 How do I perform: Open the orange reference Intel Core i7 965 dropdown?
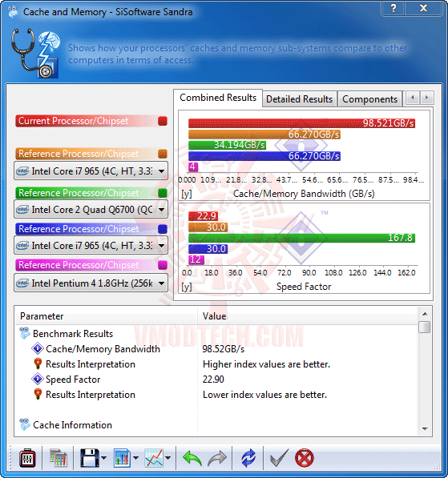[x=91, y=171]
